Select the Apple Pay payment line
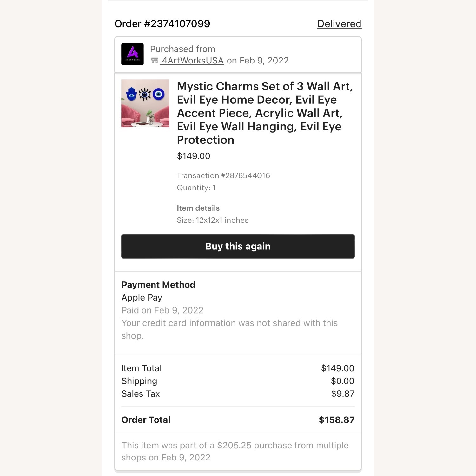The image size is (476, 476). point(142,298)
